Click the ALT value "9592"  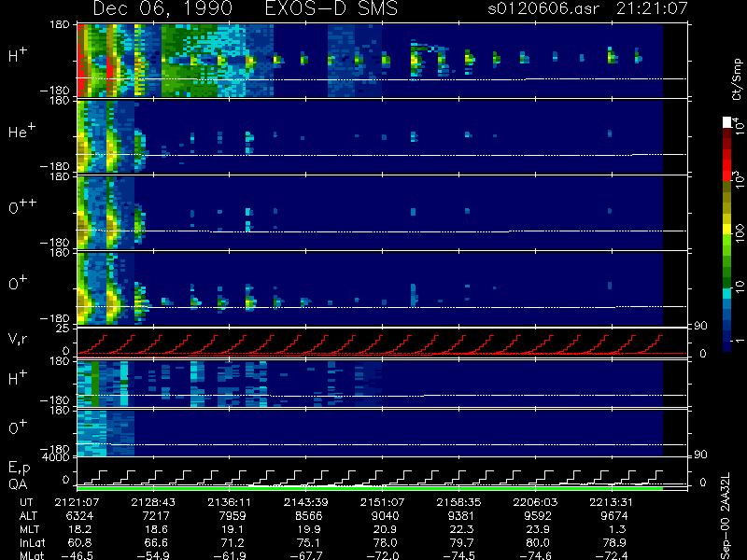538,516
